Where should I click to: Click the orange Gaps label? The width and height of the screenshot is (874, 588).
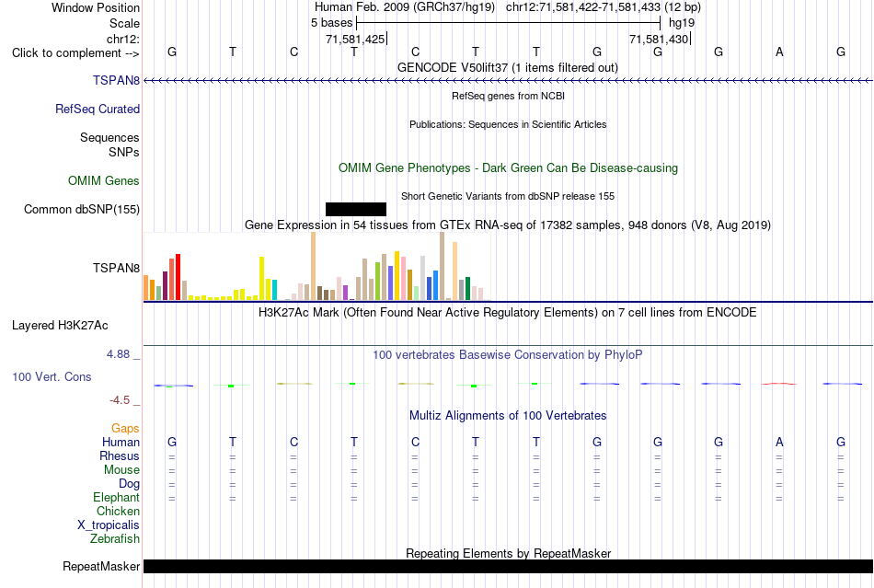click(x=125, y=428)
